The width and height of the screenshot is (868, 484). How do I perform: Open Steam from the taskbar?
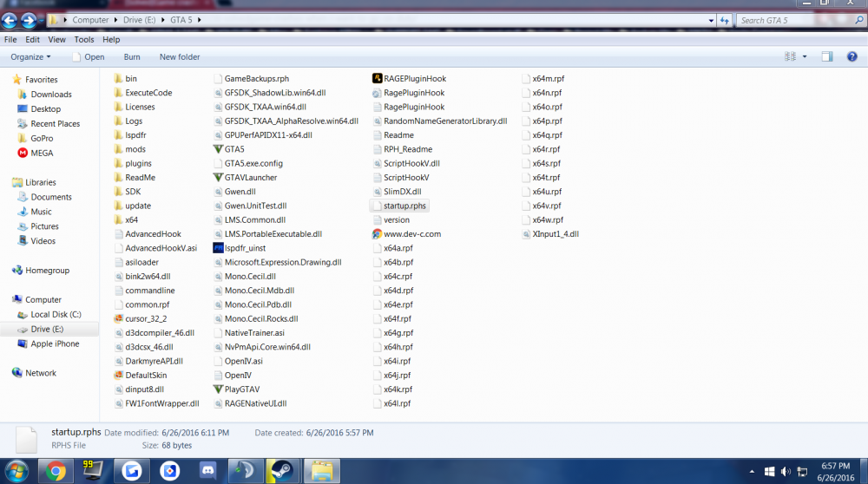click(x=282, y=471)
